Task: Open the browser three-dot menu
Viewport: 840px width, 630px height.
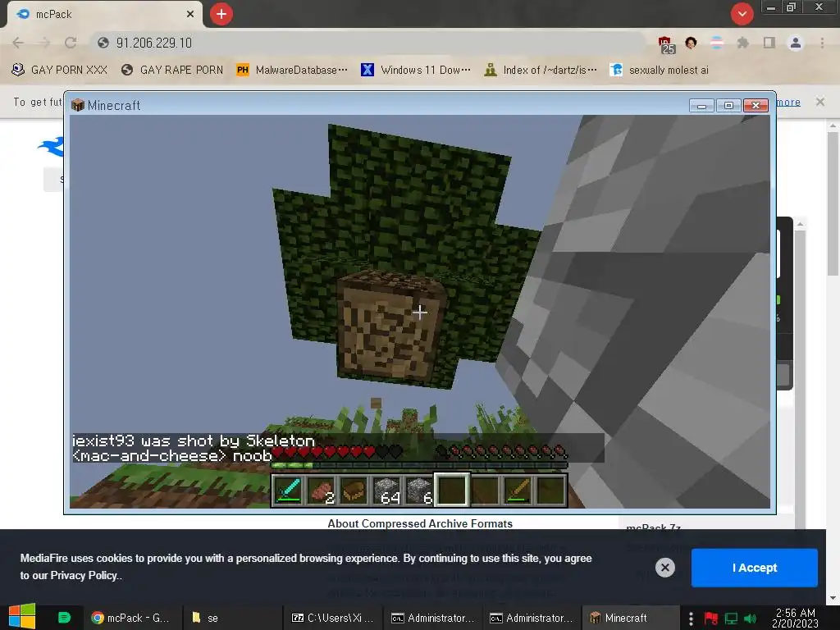Action: pyautogui.click(x=822, y=43)
